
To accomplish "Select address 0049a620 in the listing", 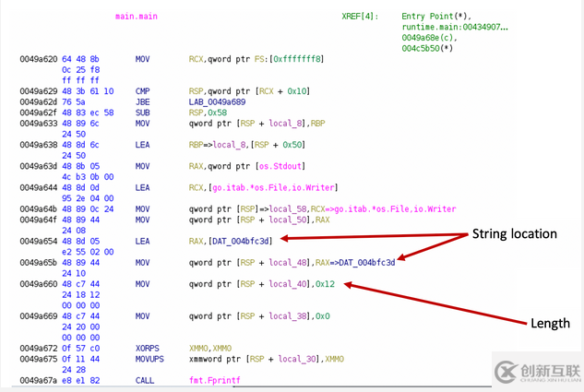I will (x=39, y=59).
